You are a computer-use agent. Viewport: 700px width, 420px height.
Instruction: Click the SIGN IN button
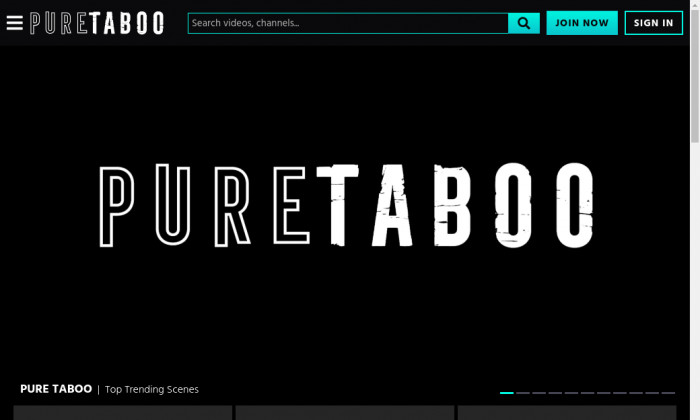(x=654, y=23)
